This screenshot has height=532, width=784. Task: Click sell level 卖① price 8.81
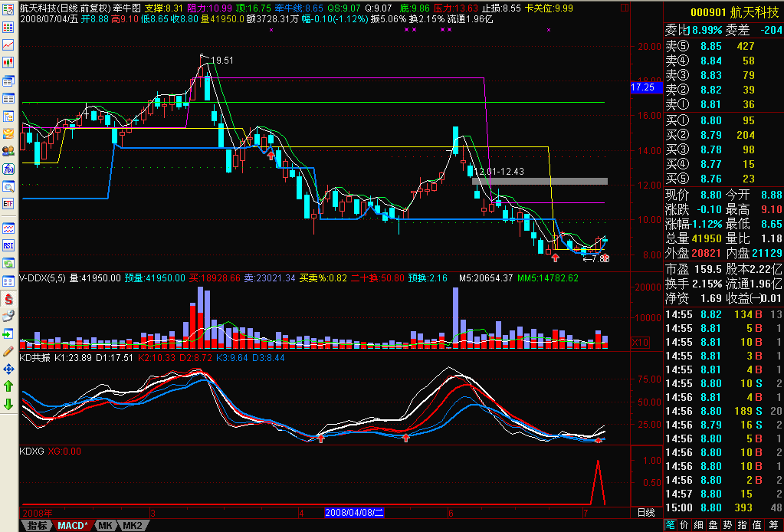pyautogui.click(x=711, y=104)
